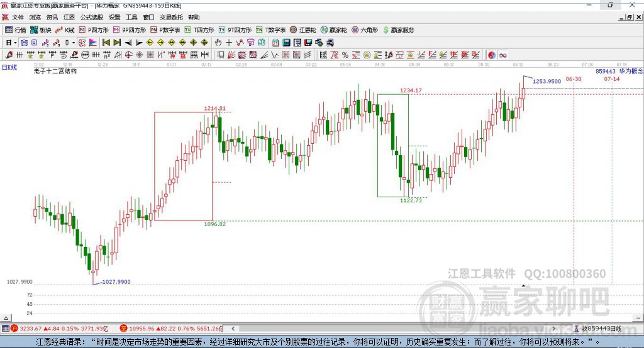Open the P数字表 tool
Viewport: 644px width, 348px height.
[x=165, y=30]
